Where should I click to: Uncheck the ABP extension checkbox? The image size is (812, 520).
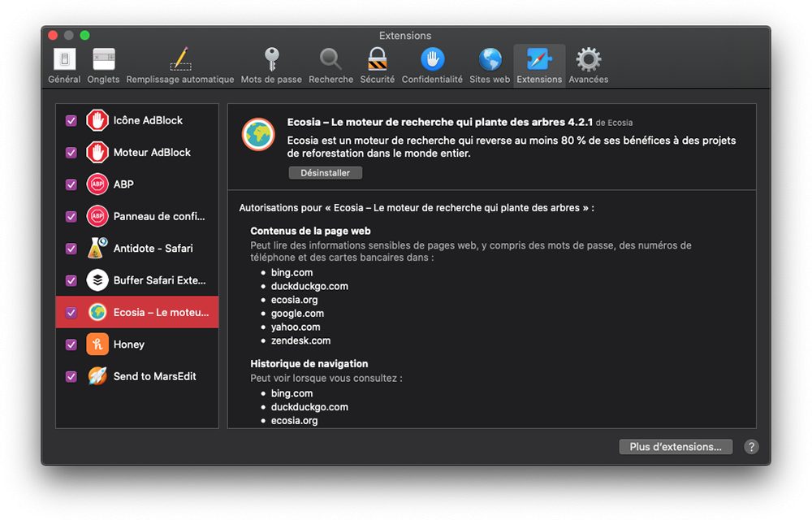(x=71, y=185)
